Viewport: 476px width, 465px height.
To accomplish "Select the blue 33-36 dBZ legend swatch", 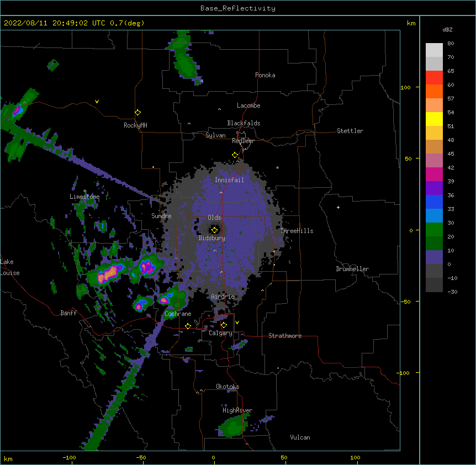I will tap(434, 202).
